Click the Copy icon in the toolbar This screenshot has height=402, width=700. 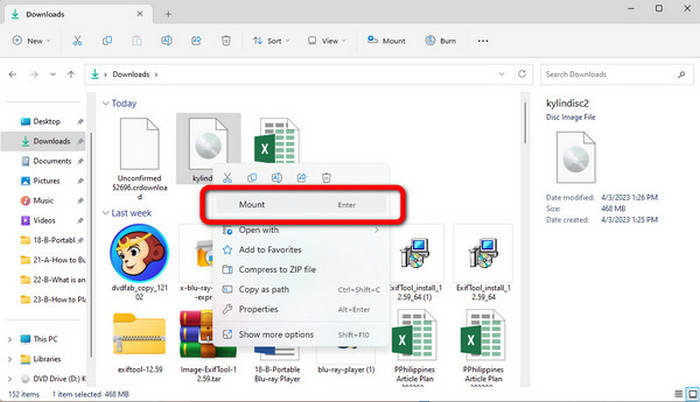107,41
